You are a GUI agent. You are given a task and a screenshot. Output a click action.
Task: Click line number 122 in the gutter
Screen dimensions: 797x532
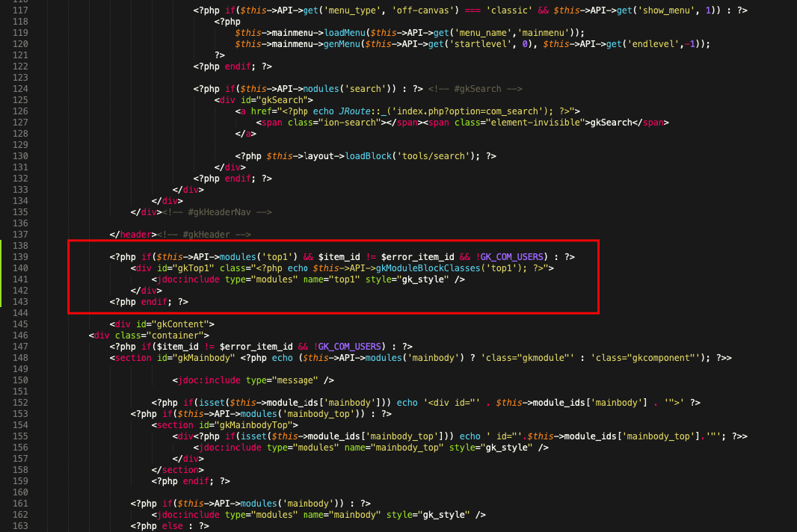[x=20, y=66]
